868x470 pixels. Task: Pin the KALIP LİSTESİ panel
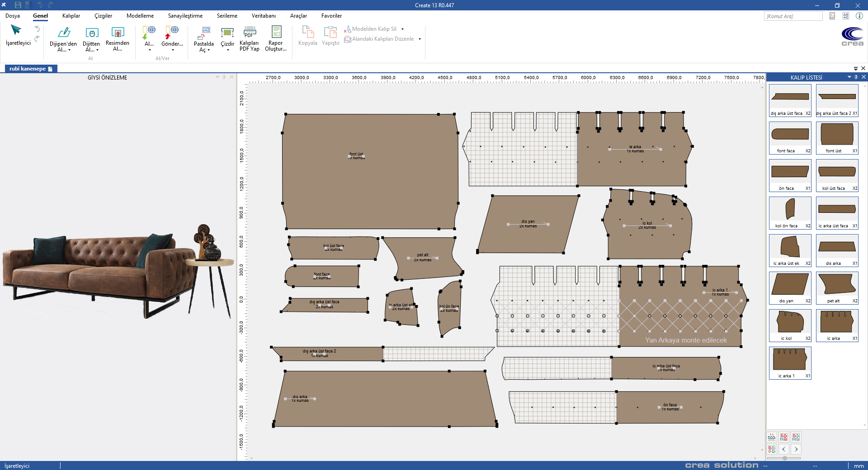pos(856,77)
